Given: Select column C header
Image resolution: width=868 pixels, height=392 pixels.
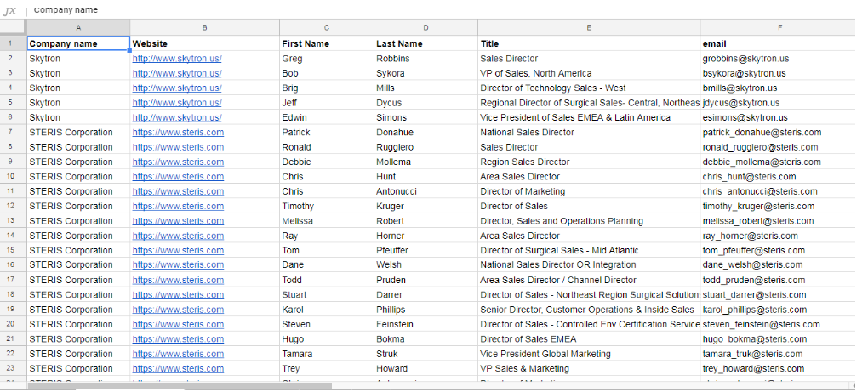Looking at the screenshot, I should tap(327, 28).
